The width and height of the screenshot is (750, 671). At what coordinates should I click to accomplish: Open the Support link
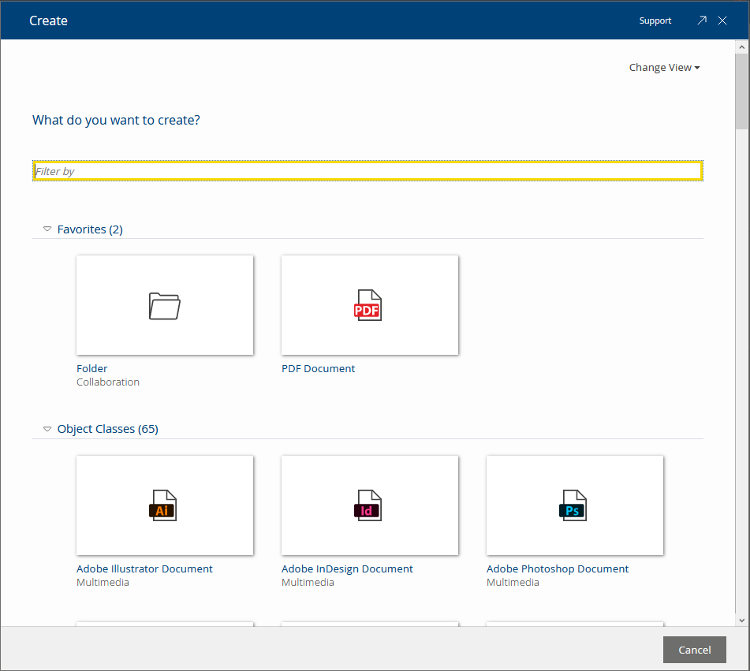tap(655, 21)
